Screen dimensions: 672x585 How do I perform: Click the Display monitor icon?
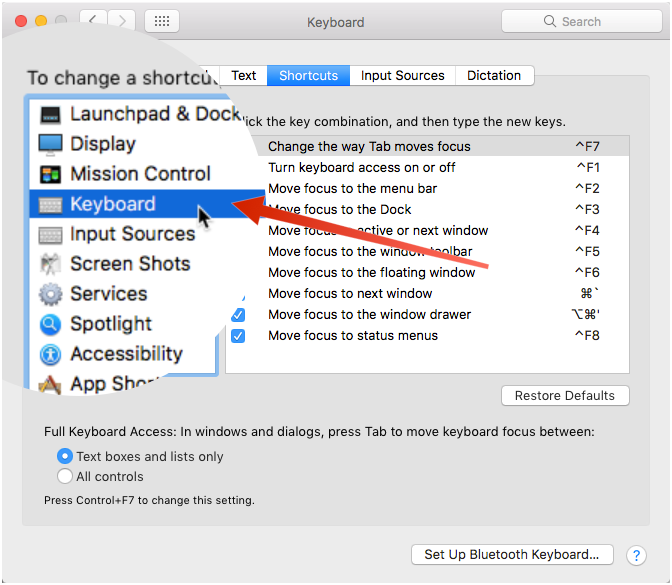pyautogui.click(x=50, y=145)
